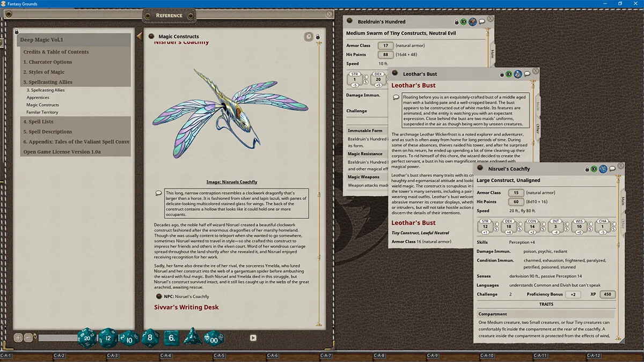Image resolution: width=644 pixels, height=362 pixels.
Task: Collapse the Magic Constructs page via left chevron
Action: click(x=139, y=36)
